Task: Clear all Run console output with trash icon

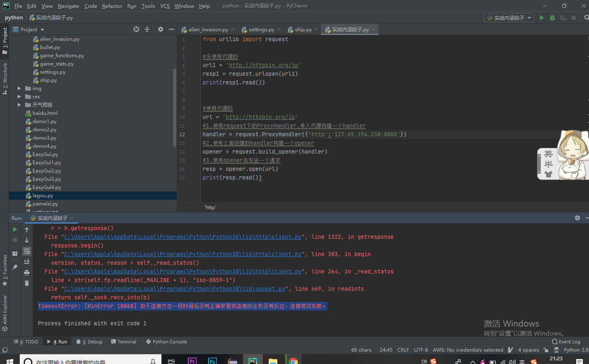Action: tap(27, 283)
